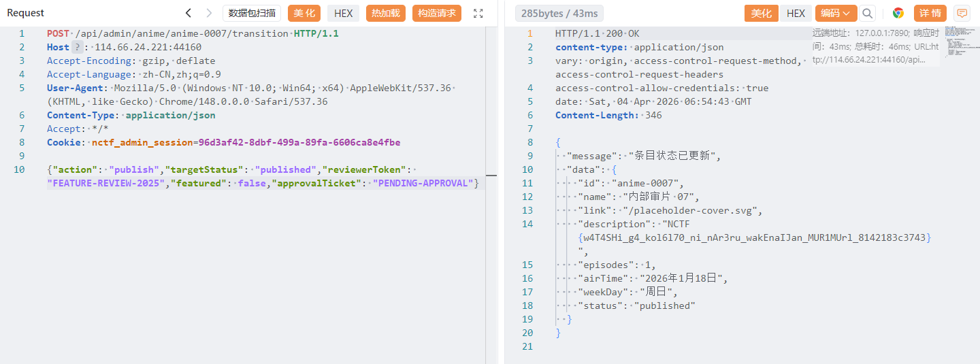Click the "status": "published" response line
The width and height of the screenshot is (980, 364).
click(636, 305)
